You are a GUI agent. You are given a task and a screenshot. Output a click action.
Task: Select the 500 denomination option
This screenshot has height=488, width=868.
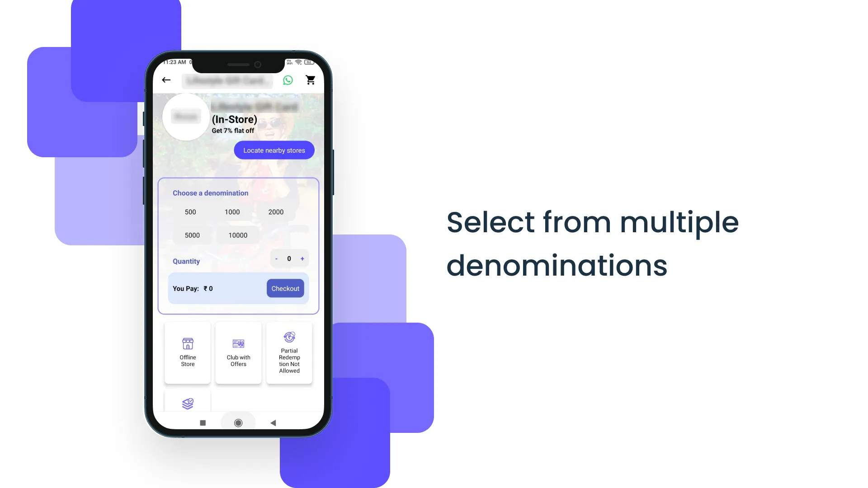(x=190, y=211)
